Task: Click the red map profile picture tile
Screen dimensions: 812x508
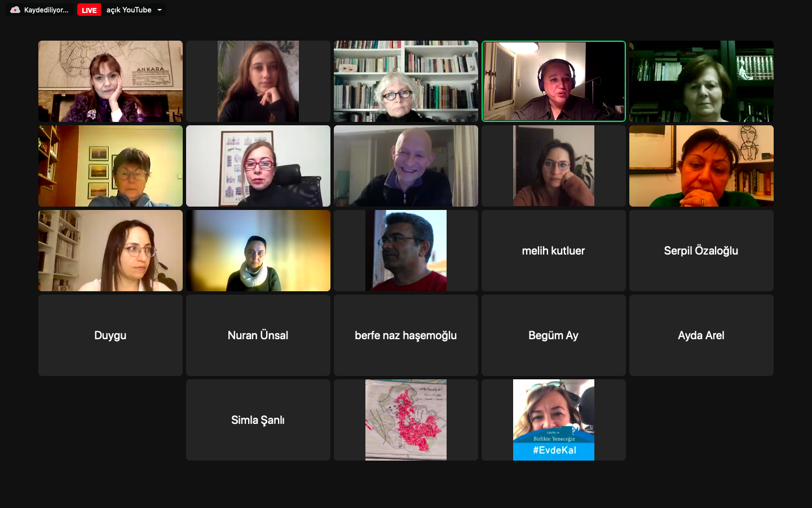Action: point(406,420)
